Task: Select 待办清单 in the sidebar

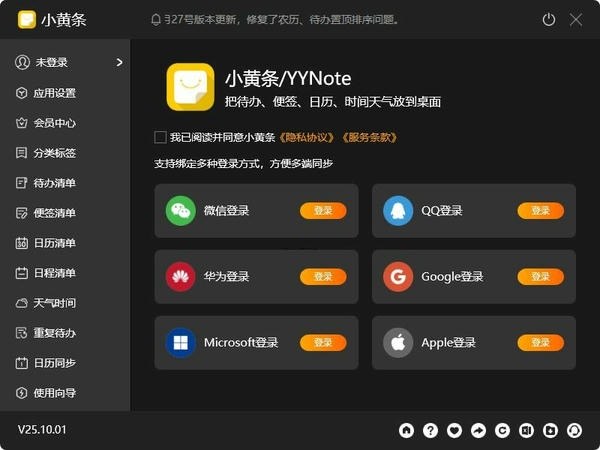Action: (46, 183)
